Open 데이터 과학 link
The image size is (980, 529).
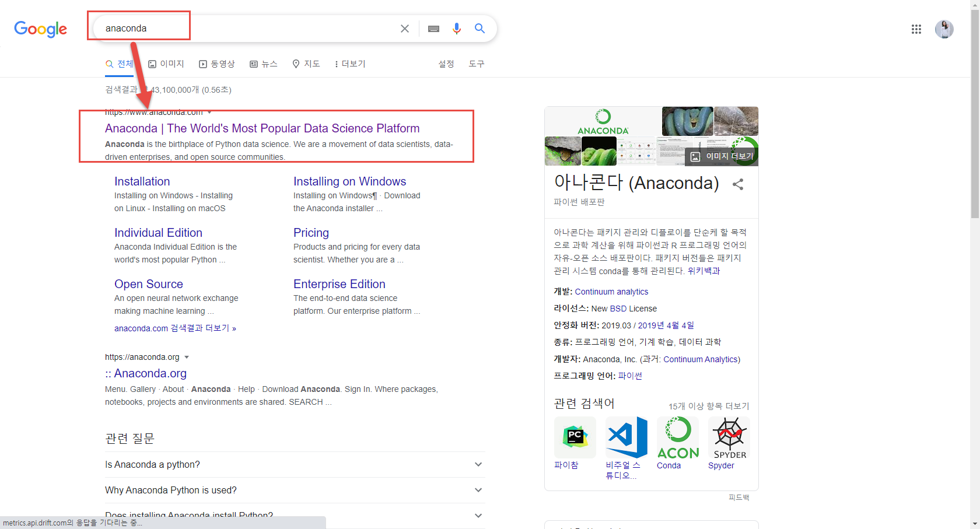pos(699,342)
